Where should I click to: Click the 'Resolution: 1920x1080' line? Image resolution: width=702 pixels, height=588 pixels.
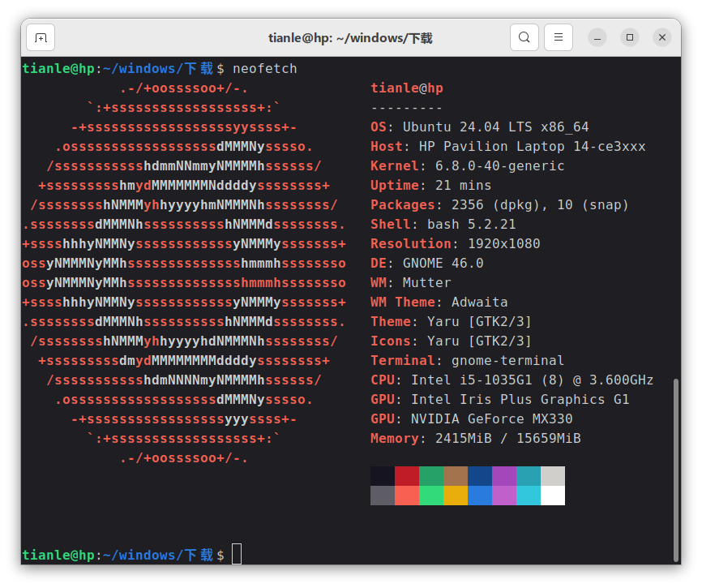(456, 244)
